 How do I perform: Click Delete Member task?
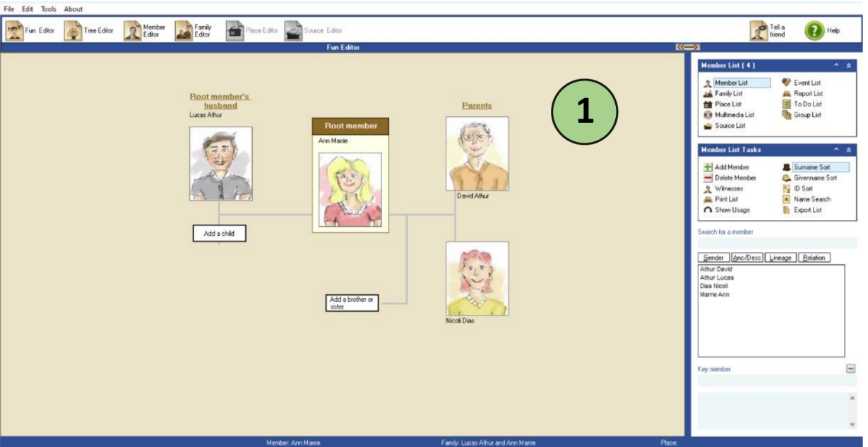click(x=735, y=178)
